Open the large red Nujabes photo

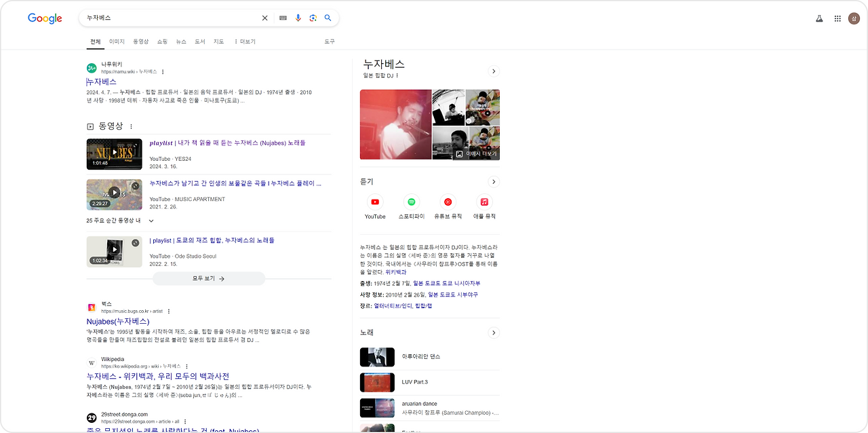[395, 124]
